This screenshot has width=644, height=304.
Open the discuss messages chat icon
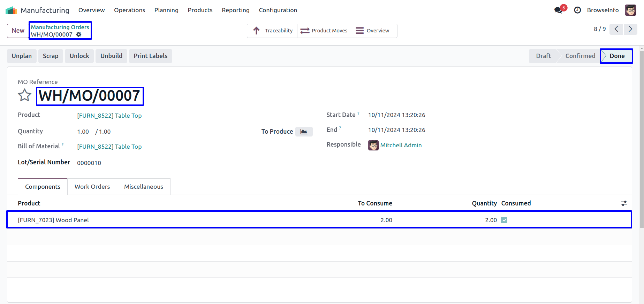(559, 10)
